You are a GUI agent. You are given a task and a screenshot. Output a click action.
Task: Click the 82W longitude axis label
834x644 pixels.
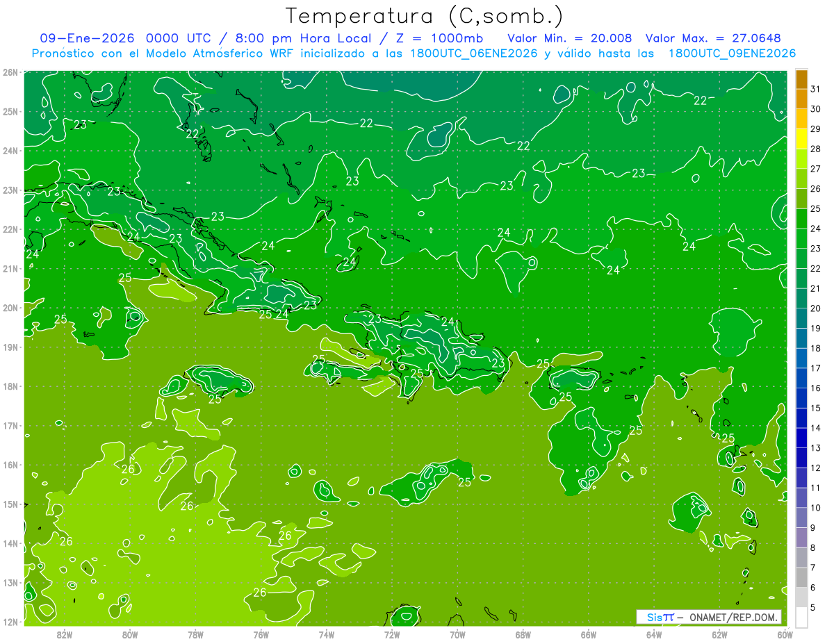[x=65, y=634]
